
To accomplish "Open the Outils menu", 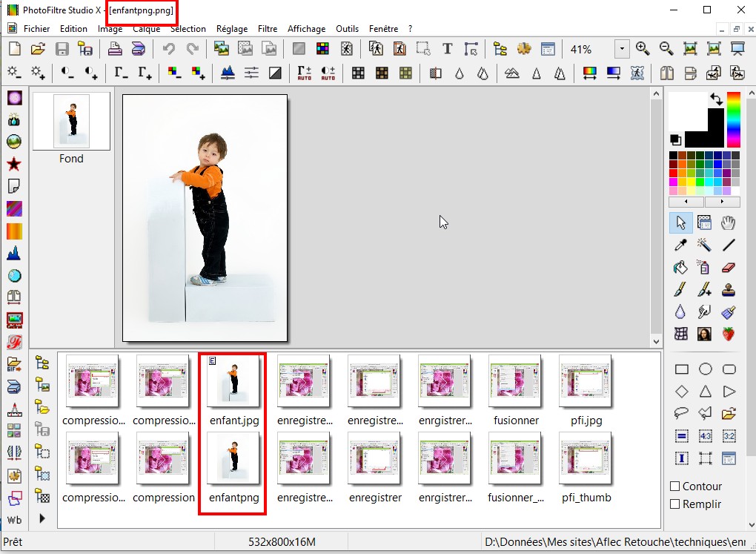I will pyautogui.click(x=347, y=29).
